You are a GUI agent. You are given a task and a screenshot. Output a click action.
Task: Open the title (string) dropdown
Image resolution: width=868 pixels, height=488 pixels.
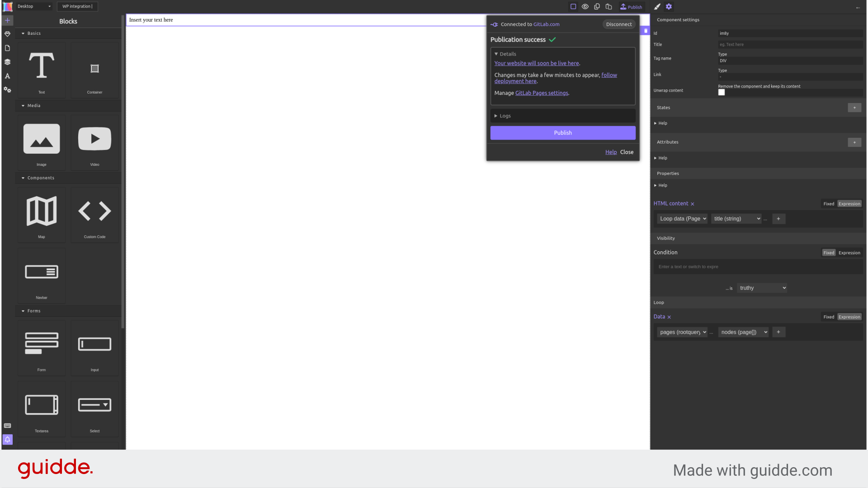[736, 219]
